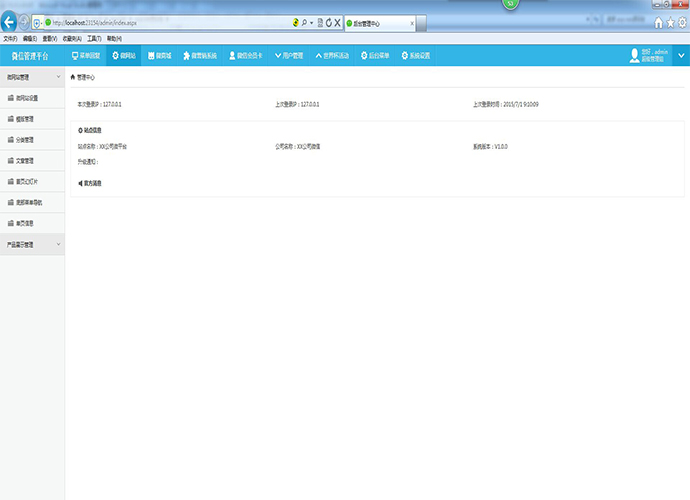690x500 pixels.
Task: Open the 文件(F) browser menu
Action: pos(10,37)
